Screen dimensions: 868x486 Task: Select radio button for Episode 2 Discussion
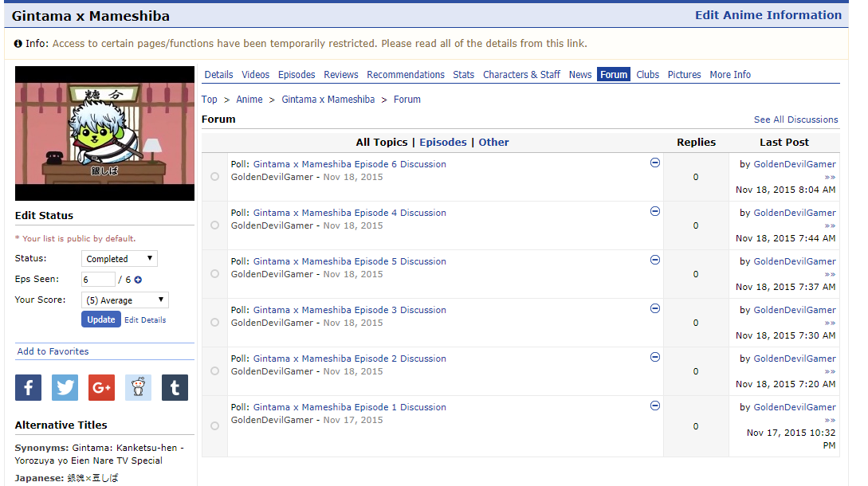tap(214, 371)
